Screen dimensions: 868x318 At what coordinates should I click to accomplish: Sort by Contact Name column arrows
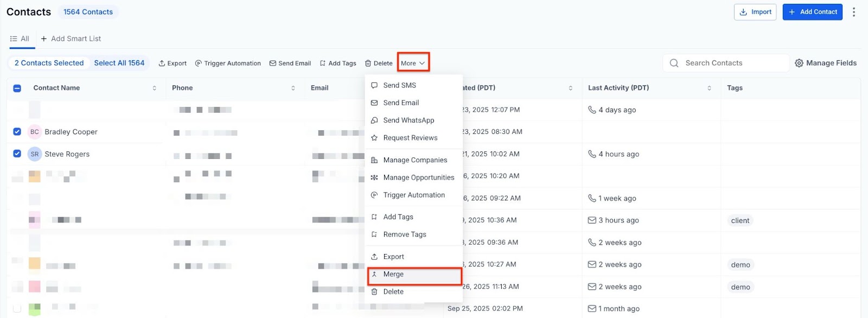coord(155,88)
